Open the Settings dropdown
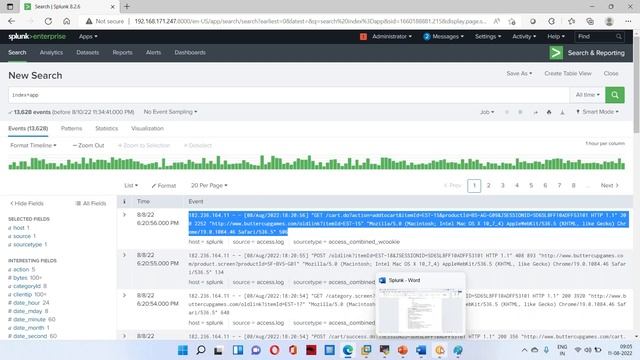The width and height of the screenshot is (640, 360). coord(488,37)
